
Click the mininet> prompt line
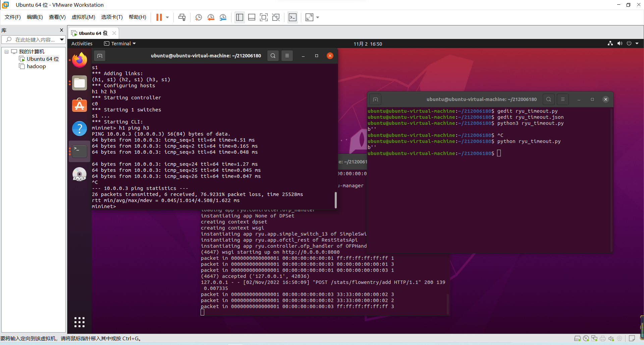tap(104, 206)
